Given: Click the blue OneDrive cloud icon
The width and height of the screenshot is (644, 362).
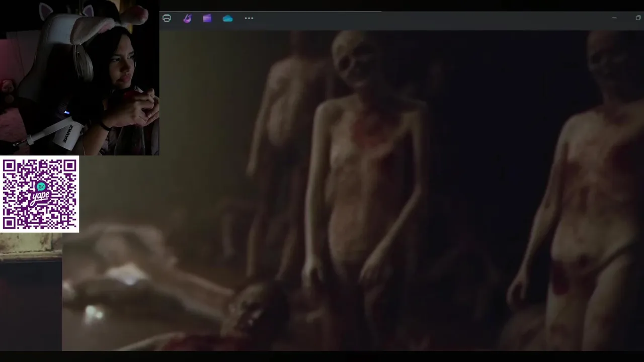Looking at the screenshot, I should (x=227, y=19).
